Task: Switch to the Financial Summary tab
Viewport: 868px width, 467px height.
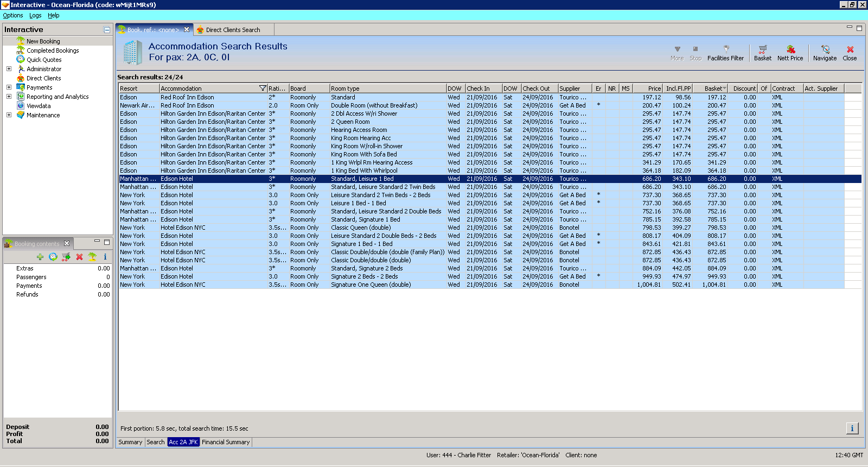Action: (x=226, y=442)
